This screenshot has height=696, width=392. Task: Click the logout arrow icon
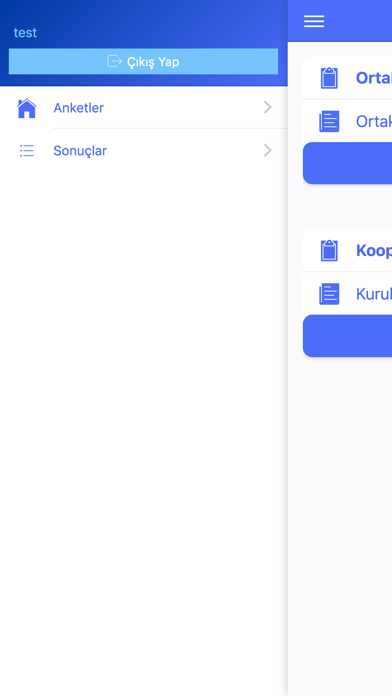(x=115, y=61)
